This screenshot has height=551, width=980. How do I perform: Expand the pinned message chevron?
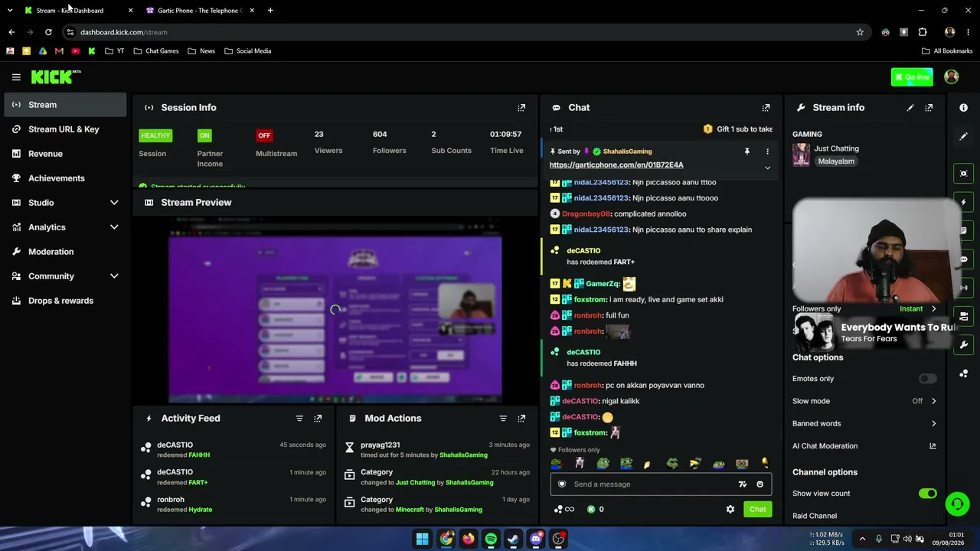pos(767,168)
